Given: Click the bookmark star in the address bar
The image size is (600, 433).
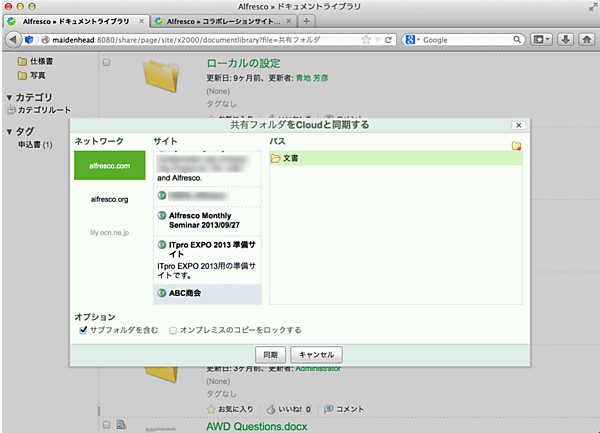Looking at the screenshot, I should tap(366, 40).
